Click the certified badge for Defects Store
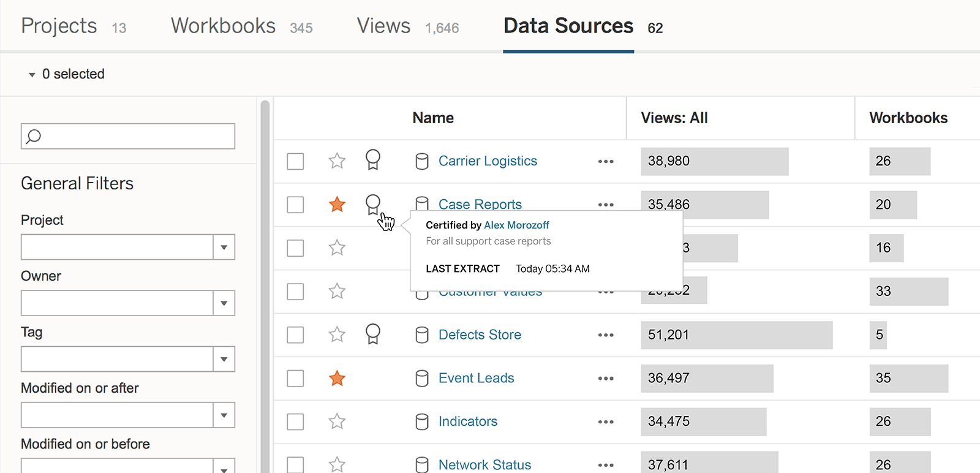This screenshot has width=980, height=473. tap(372, 334)
